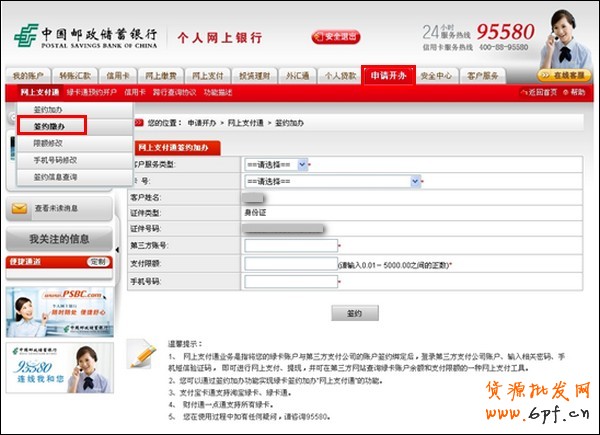Click the 返回首页 home icon link
The height and width of the screenshot is (435, 600).
(538, 92)
